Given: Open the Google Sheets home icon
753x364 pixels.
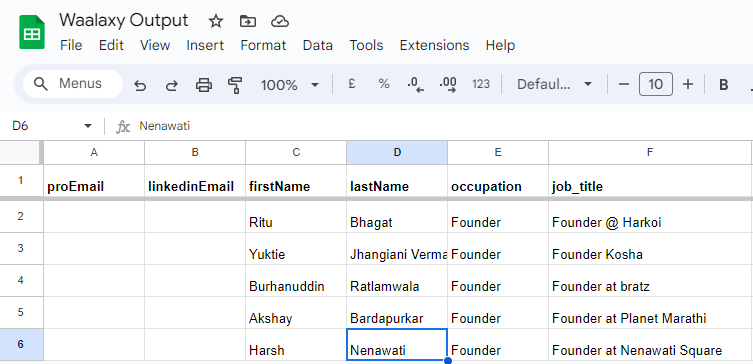Looking at the screenshot, I should click(32, 32).
